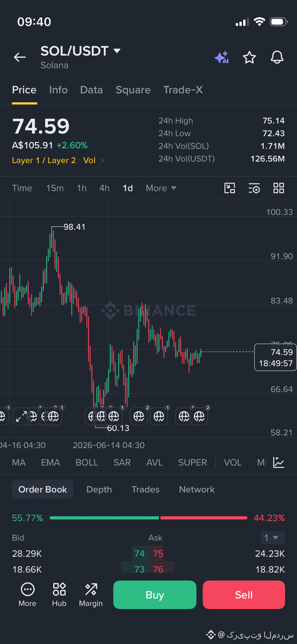Go back using the left arrow

pyautogui.click(x=20, y=57)
